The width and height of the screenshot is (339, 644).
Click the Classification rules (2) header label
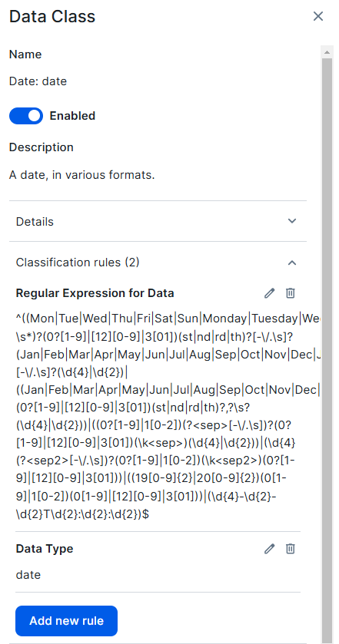click(78, 263)
